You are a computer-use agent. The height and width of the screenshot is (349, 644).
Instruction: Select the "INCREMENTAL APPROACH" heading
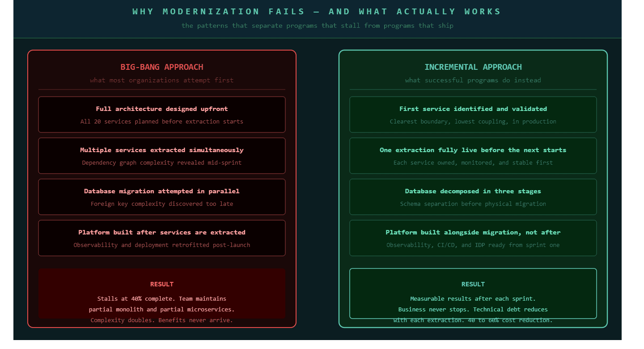tap(473, 67)
